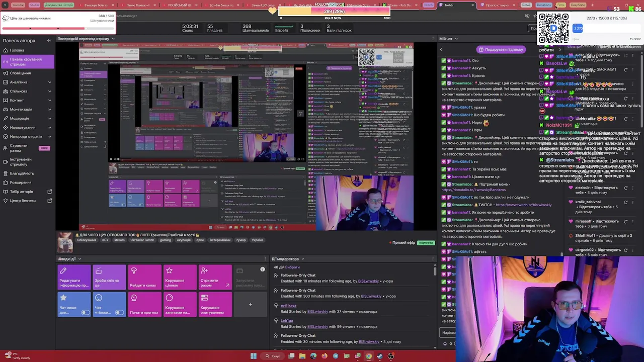Click the chat back arrow icon

(x=441, y=49)
